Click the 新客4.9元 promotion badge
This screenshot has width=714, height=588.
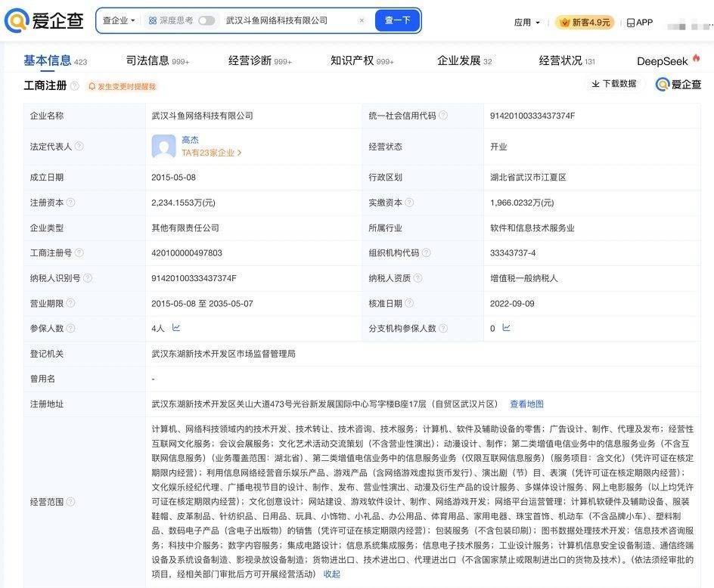pos(584,23)
